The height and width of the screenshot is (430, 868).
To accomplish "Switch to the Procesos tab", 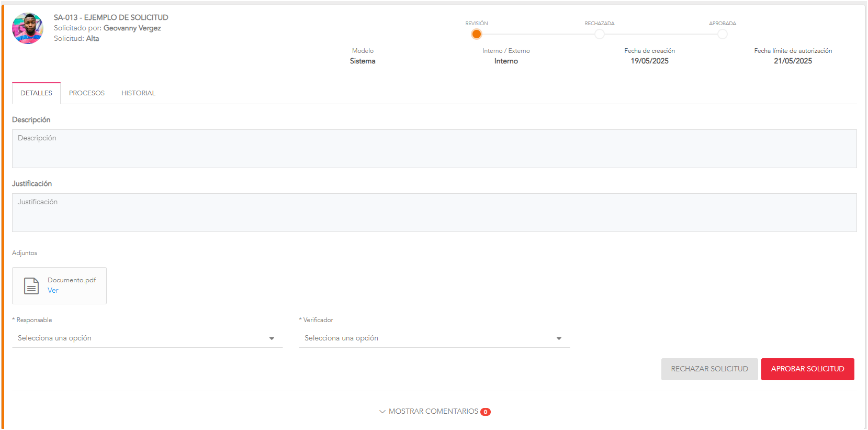I will coord(87,93).
